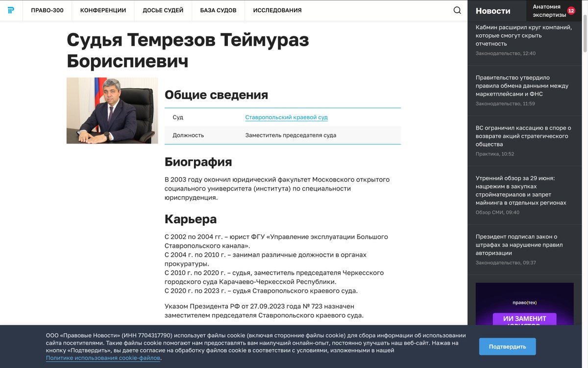Click the red 12 notification badge
The height and width of the screenshot is (368, 588).
coord(571,11)
